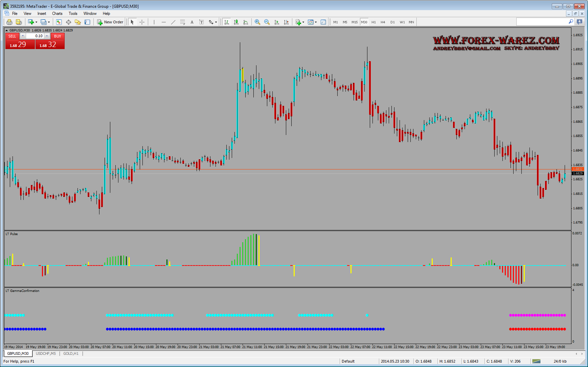Switch to the USDCHF,M5 chart tab
Viewport: 588px width, 367px height.
click(x=46, y=353)
